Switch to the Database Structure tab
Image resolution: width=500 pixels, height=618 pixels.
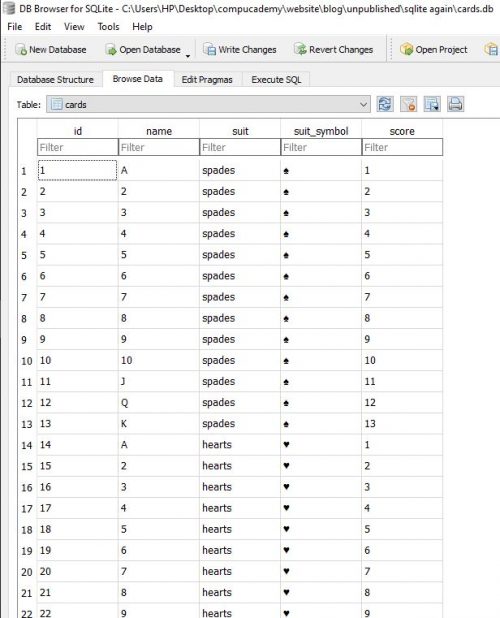(x=55, y=80)
